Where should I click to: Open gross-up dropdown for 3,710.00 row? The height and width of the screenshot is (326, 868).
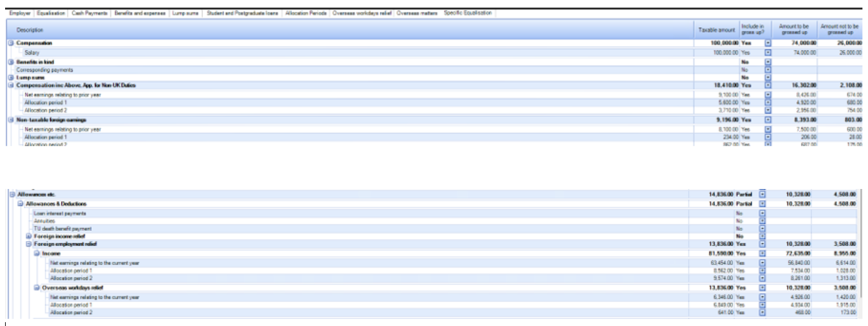pyautogui.click(x=768, y=110)
